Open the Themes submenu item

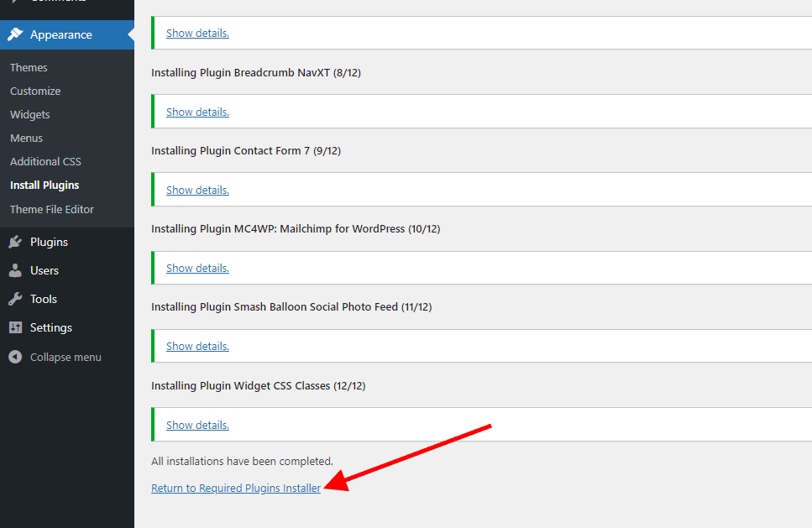coord(29,67)
